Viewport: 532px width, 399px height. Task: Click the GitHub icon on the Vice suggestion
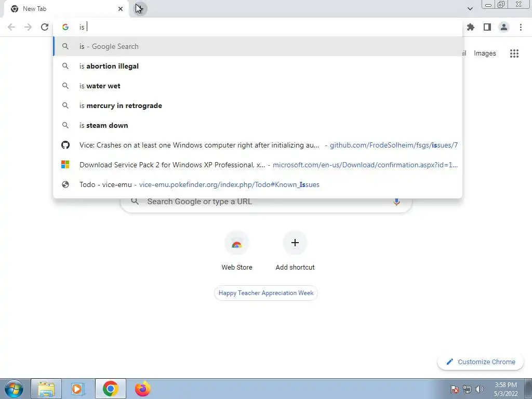click(65, 145)
